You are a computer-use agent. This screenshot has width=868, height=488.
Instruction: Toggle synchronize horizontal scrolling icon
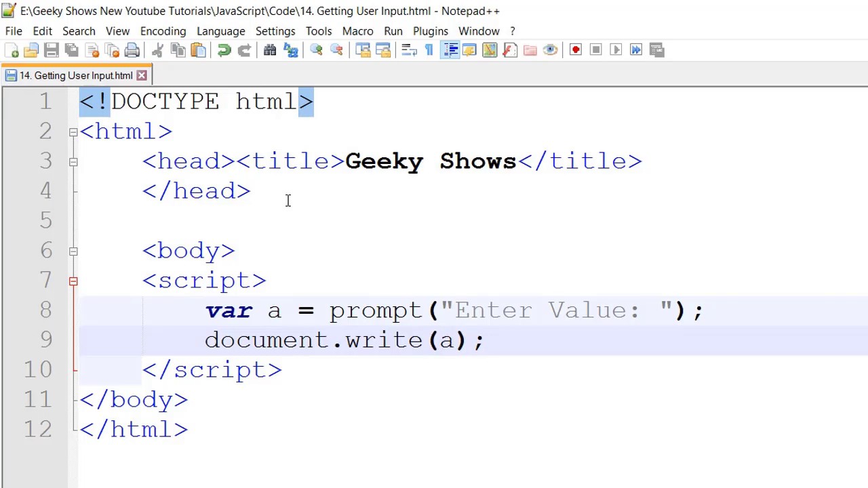pos(382,50)
